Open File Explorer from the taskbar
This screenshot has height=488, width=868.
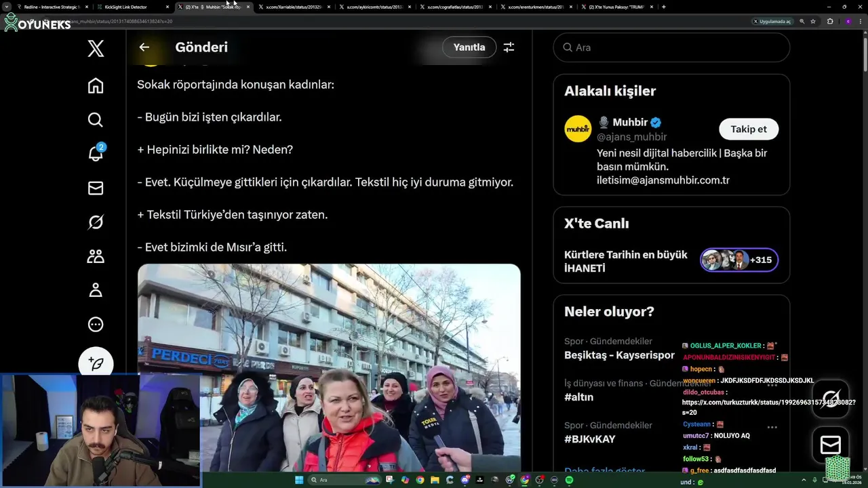click(435, 480)
